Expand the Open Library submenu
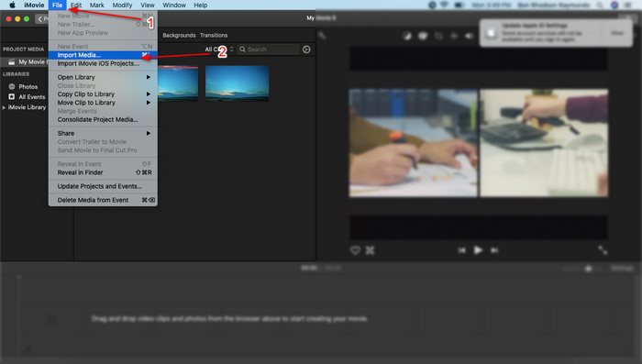 [x=103, y=77]
